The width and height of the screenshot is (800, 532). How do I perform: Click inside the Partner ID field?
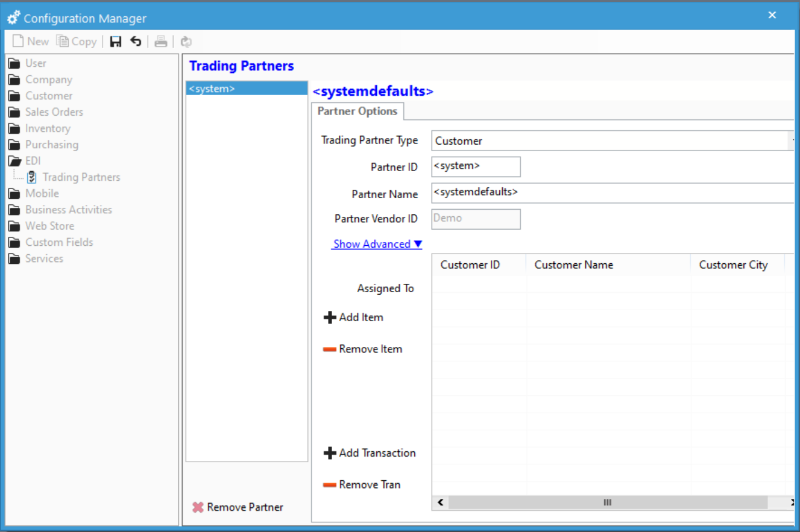[476, 166]
